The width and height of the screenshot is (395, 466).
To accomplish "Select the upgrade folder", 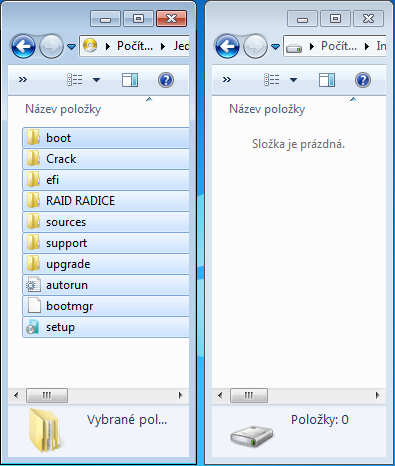I will point(106,264).
